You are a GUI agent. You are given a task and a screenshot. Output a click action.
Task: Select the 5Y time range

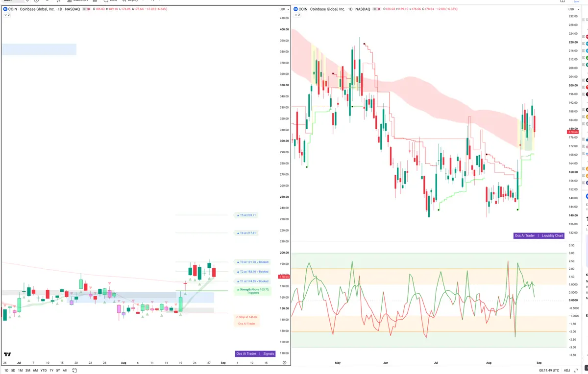click(58, 370)
